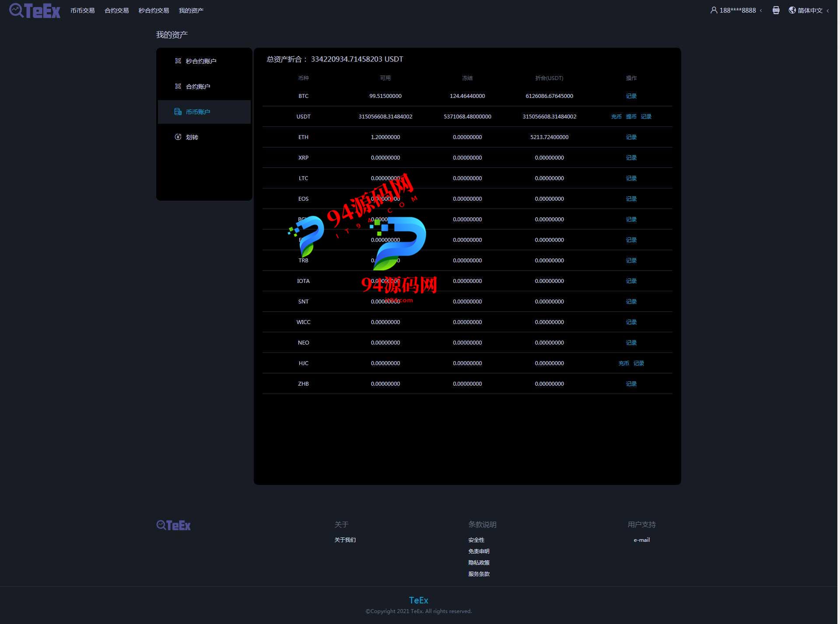The height and width of the screenshot is (624, 840).
Task: Click 充币 in USDT row
Action: pos(616,117)
